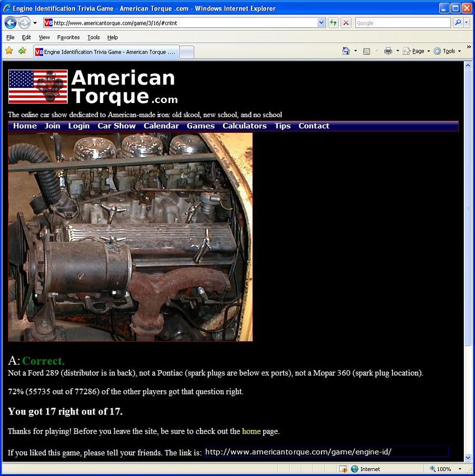Click the Google search box
This screenshot has height=476, width=475.
coord(403,23)
